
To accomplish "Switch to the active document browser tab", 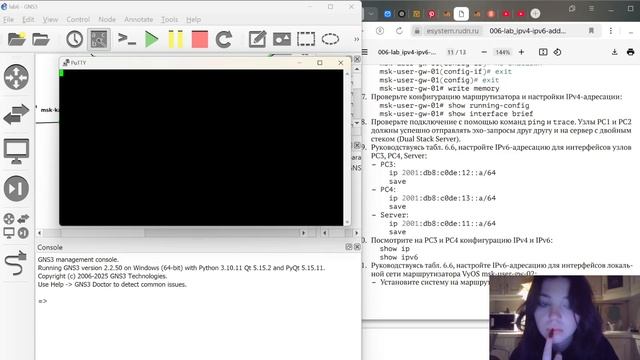I will pyautogui.click(x=461, y=13).
